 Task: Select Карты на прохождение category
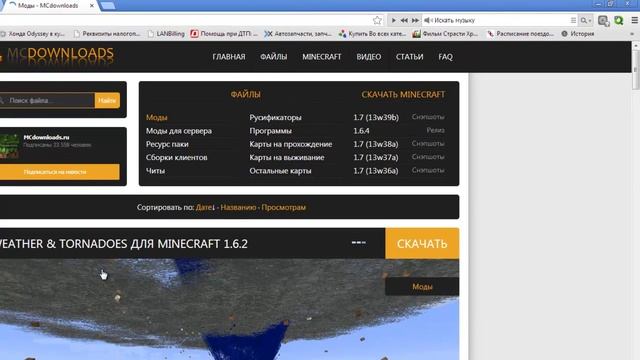pos(291,144)
